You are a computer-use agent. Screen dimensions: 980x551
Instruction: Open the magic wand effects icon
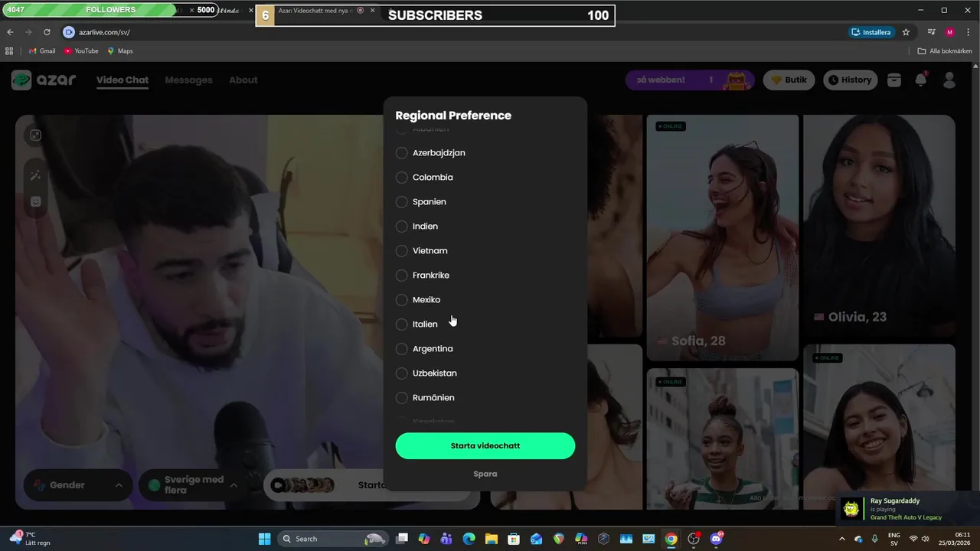tap(36, 175)
